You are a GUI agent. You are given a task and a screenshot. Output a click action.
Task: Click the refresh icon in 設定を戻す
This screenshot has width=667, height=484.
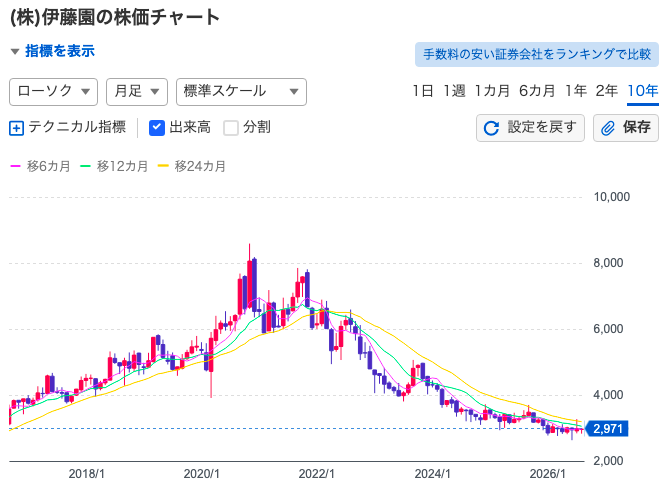click(x=491, y=128)
